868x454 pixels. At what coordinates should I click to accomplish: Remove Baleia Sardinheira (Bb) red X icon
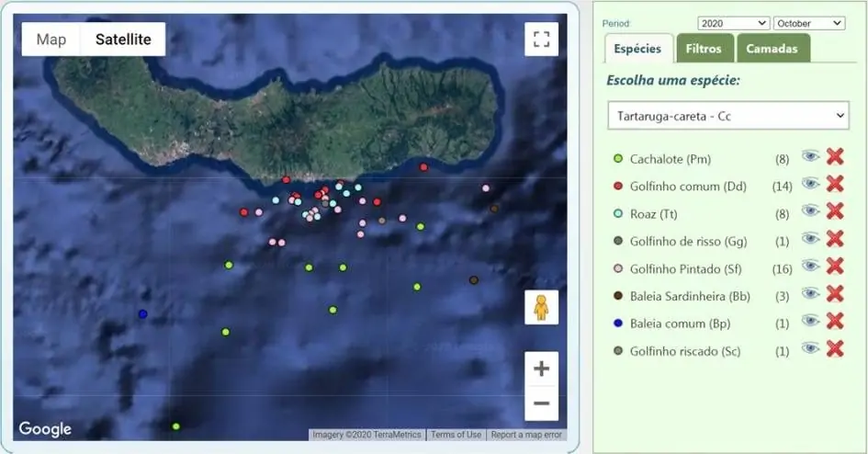click(834, 294)
